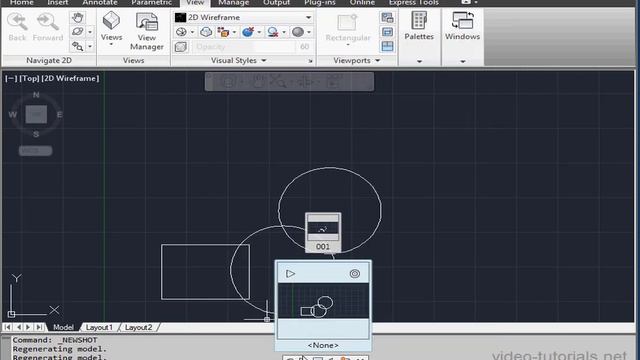Open the View Manager

[x=147, y=31]
